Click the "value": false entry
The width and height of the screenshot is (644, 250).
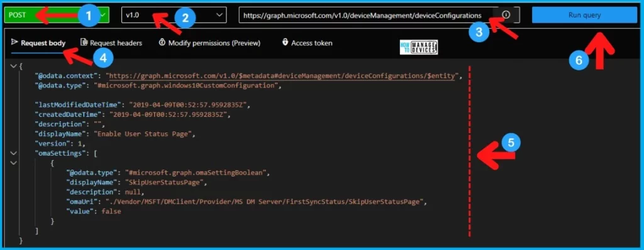[94, 212]
